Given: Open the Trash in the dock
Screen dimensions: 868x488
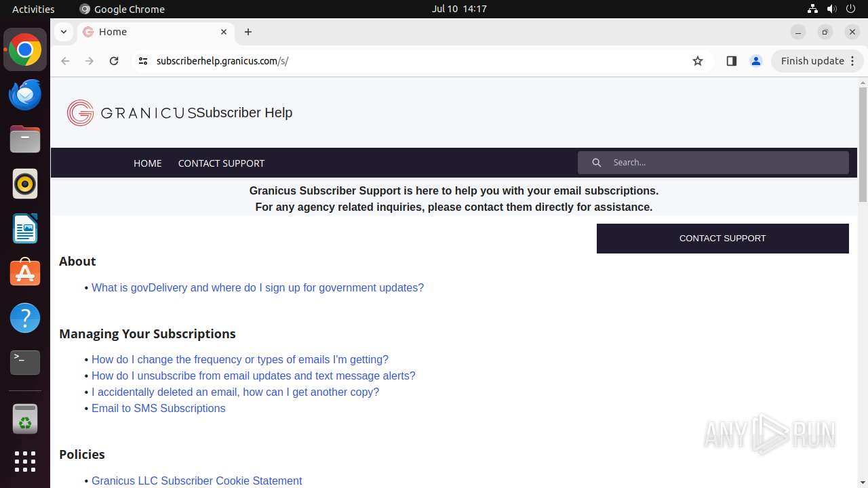Looking at the screenshot, I should pos(25,419).
